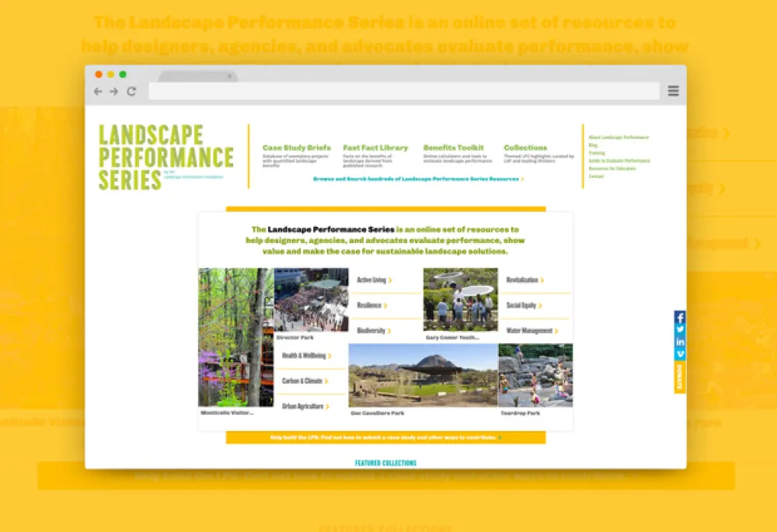Viewport: 777px width, 532px height.
Task: Open the Training link
Action: click(x=596, y=153)
